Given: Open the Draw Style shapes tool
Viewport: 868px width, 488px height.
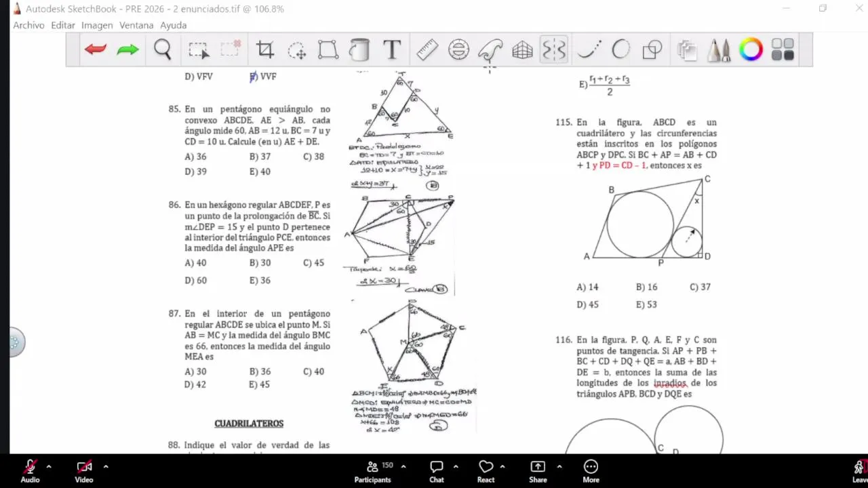Looking at the screenshot, I should pos(652,49).
